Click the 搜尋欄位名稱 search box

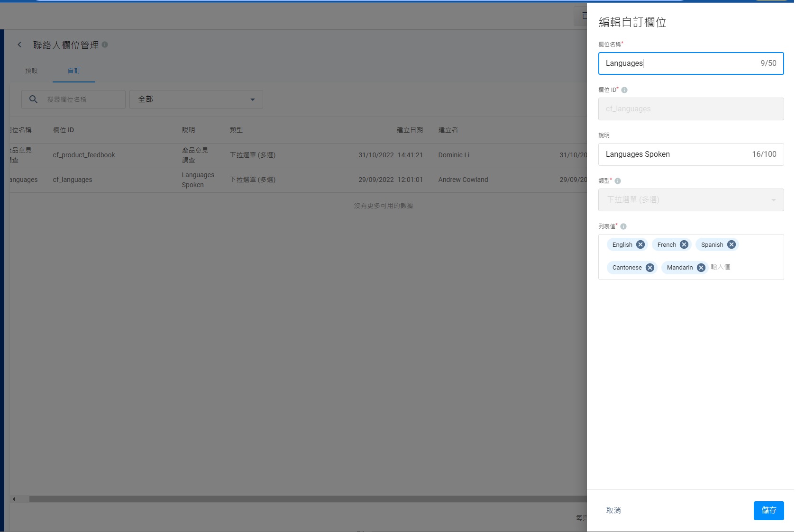click(x=73, y=99)
